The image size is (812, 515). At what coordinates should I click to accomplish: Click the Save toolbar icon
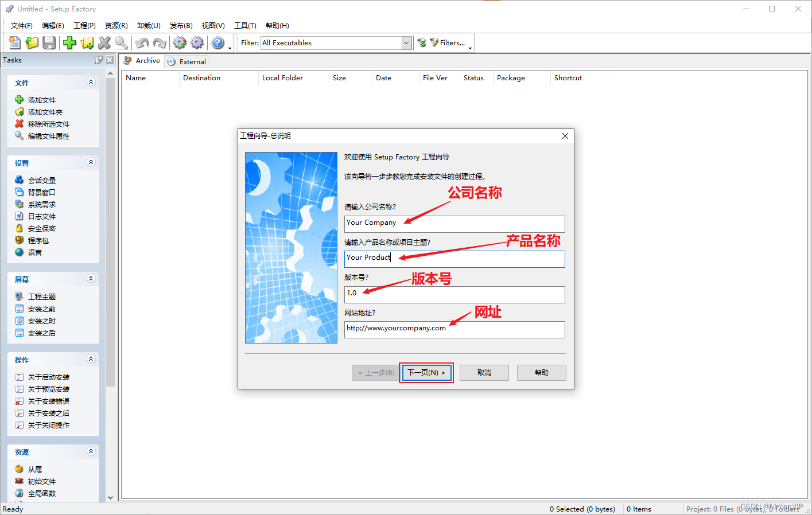[x=49, y=42]
